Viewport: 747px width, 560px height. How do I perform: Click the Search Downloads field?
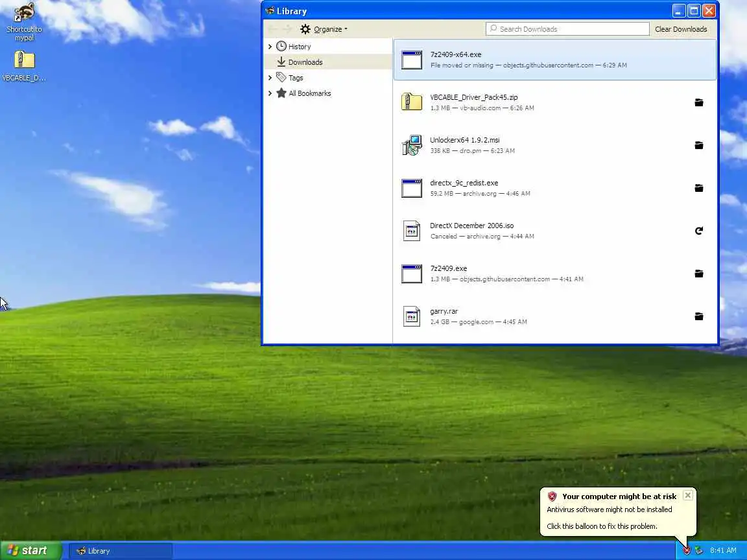click(567, 29)
